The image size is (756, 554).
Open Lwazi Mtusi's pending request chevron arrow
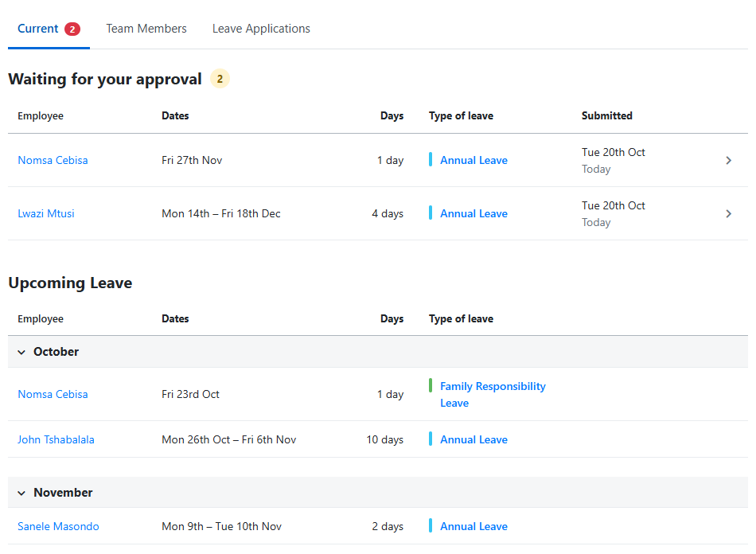(728, 213)
